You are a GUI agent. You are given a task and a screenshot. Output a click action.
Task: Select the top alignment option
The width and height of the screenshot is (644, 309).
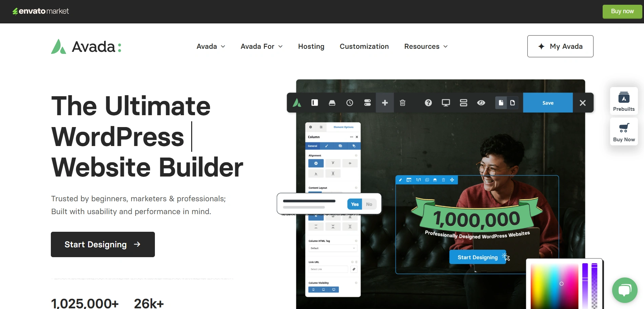[333, 163]
